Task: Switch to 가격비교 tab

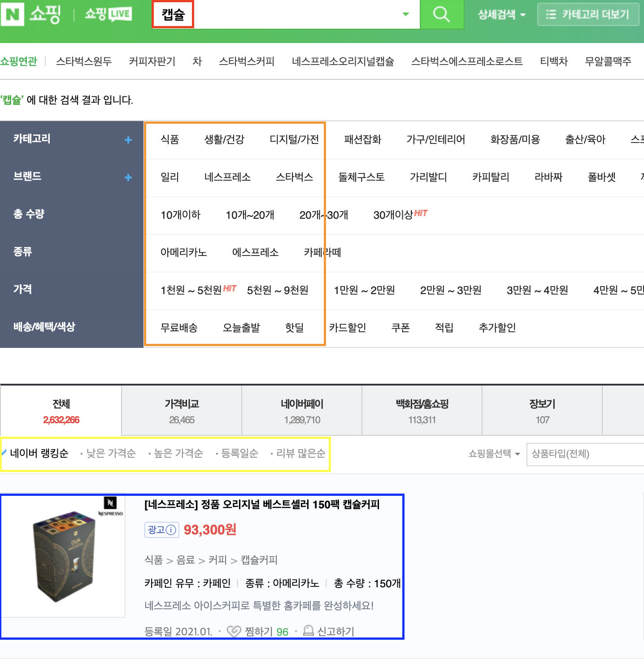Action: click(182, 411)
